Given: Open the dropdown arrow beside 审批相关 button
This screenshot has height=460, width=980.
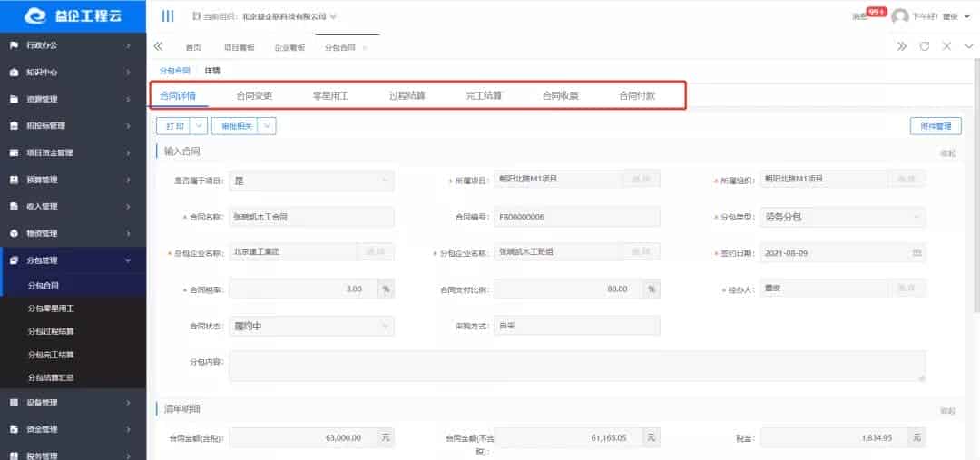Looking at the screenshot, I should pyautogui.click(x=268, y=126).
